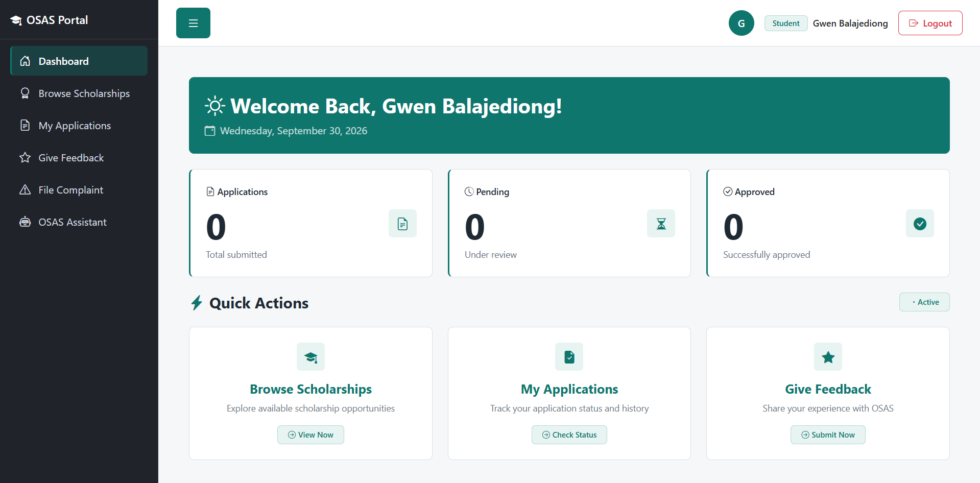Click the Welcome Back heading text
980x483 pixels.
tap(396, 106)
